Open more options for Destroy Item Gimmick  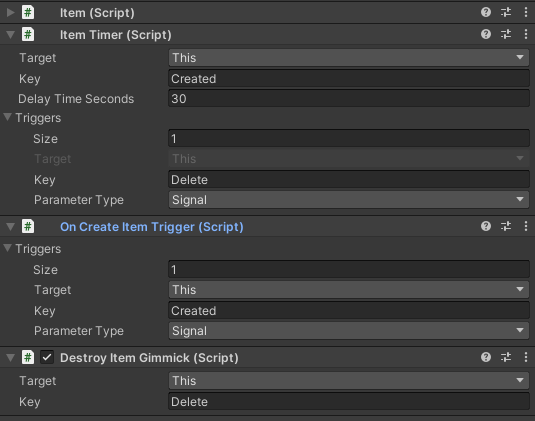525,357
